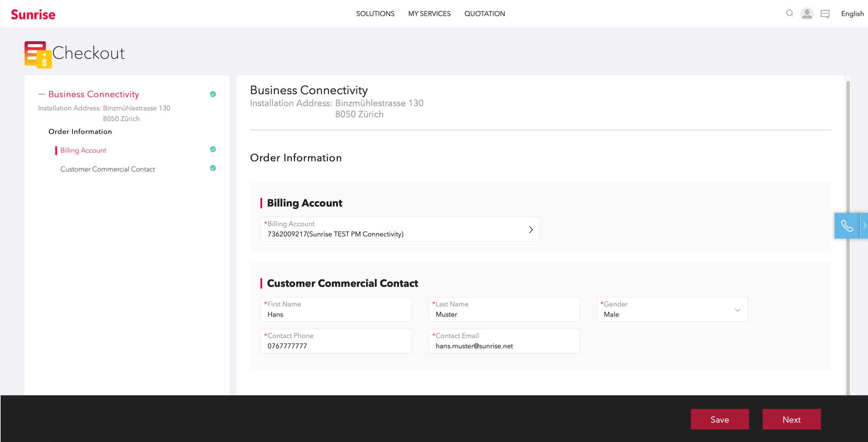Open the Gender dropdown
The image size is (868, 442).
672,310
